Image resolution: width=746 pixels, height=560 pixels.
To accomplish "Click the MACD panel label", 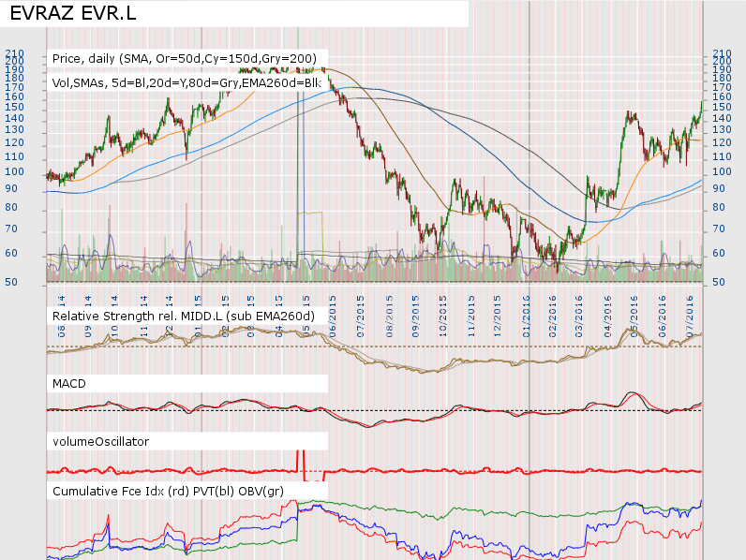I will point(69,384).
